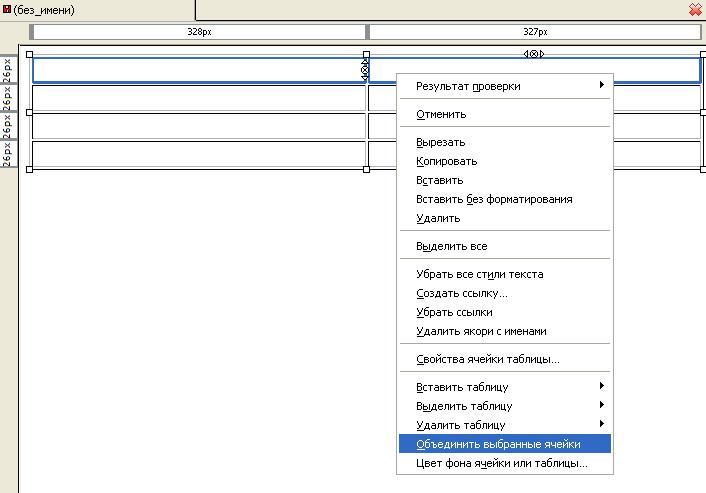The height and width of the screenshot is (493, 706).
Task: Click insert column before left arrow
Action: (x=526, y=54)
